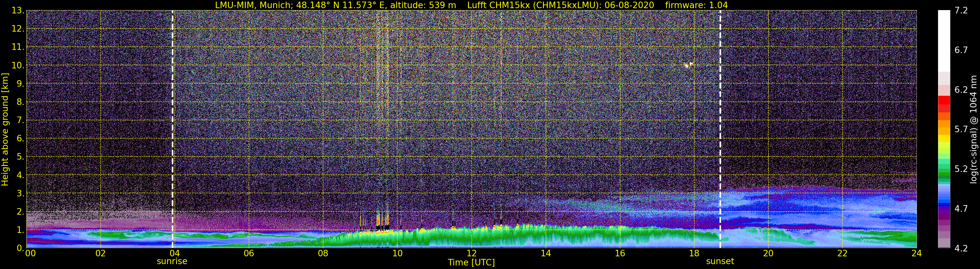Click the '04' time axis tick label
This screenshot has width=980, height=269.
174,253
